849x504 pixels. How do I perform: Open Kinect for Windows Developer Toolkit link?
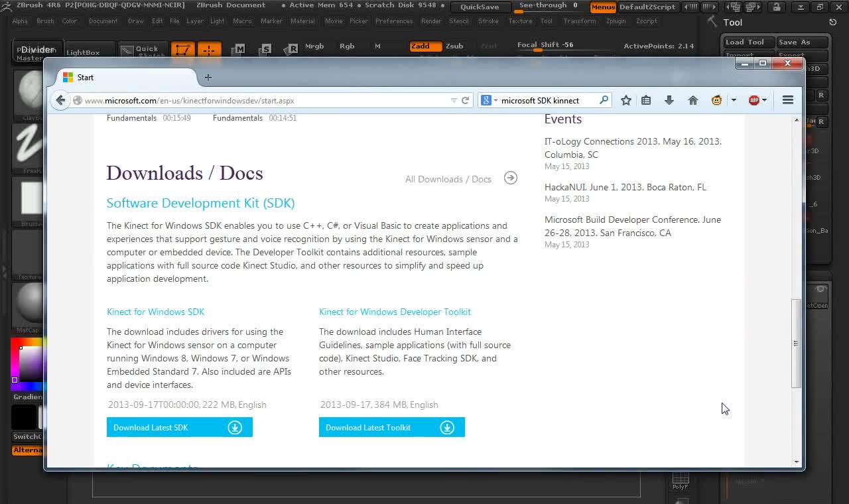pos(395,312)
